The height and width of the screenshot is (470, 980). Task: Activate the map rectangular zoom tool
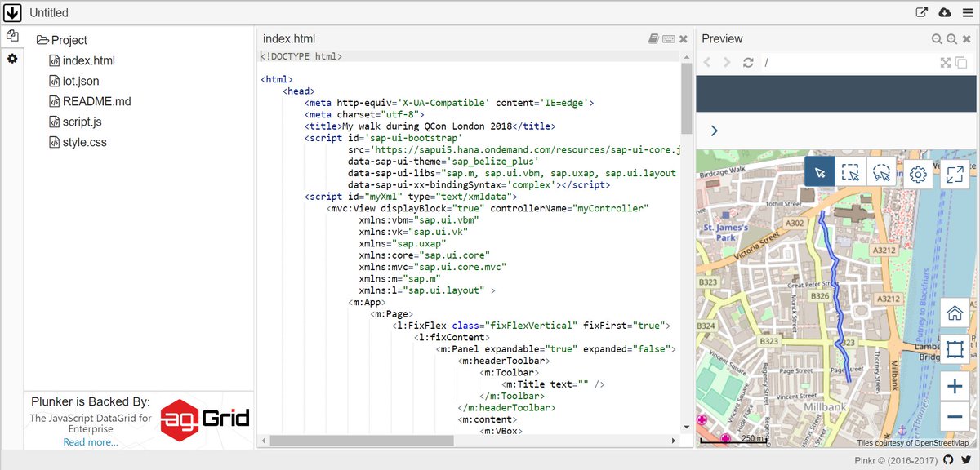tap(954, 349)
